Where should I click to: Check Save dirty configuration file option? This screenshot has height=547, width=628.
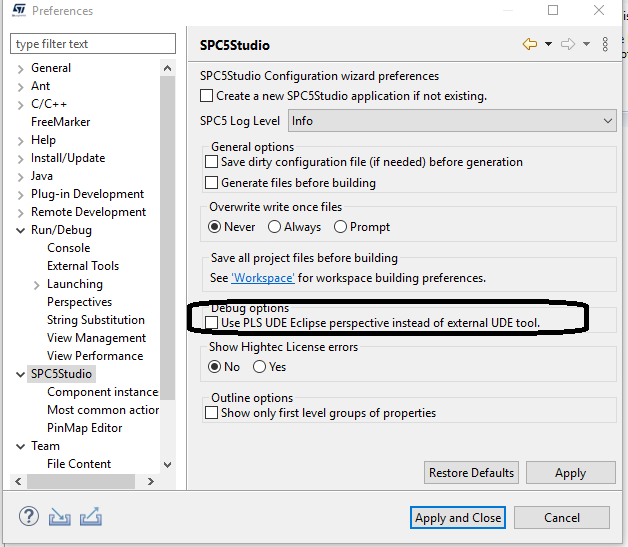coord(211,162)
